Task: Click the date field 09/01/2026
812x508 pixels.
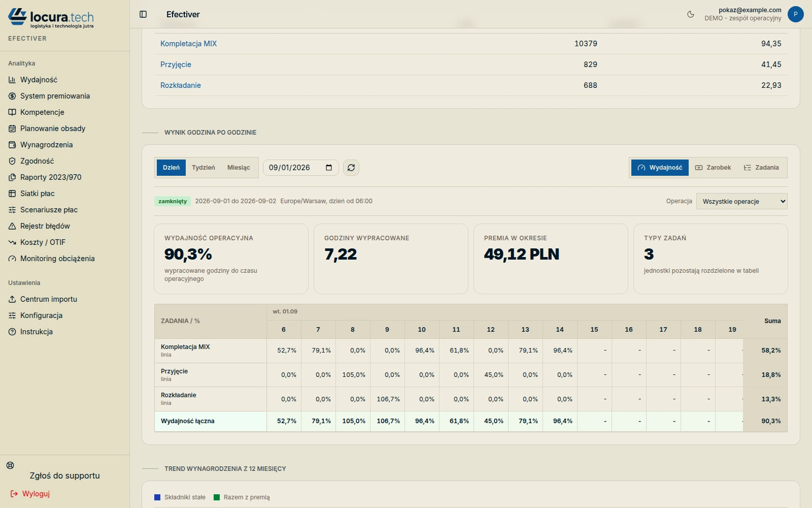Action: click(300, 168)
